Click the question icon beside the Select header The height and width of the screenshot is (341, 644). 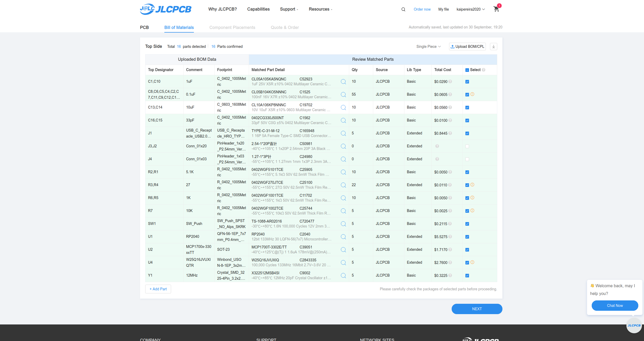(484, 70)
